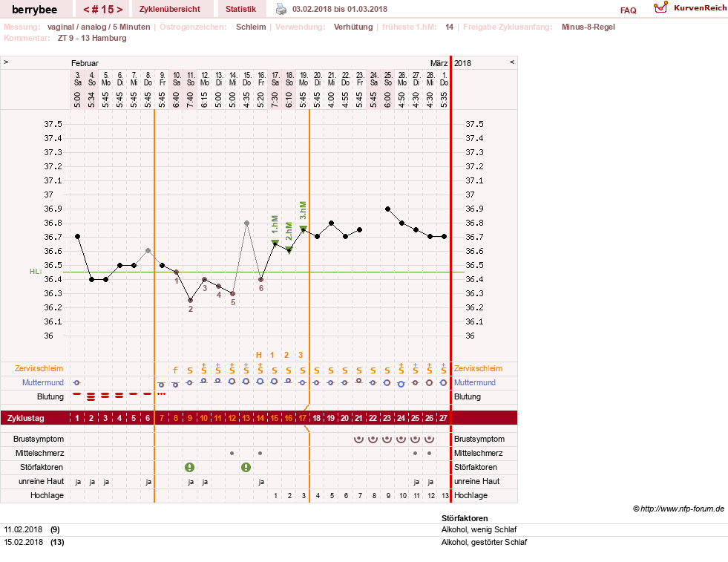
Task: Click the heavy bleeding mark on cycle day 2
Action: [x=91, y=396]
